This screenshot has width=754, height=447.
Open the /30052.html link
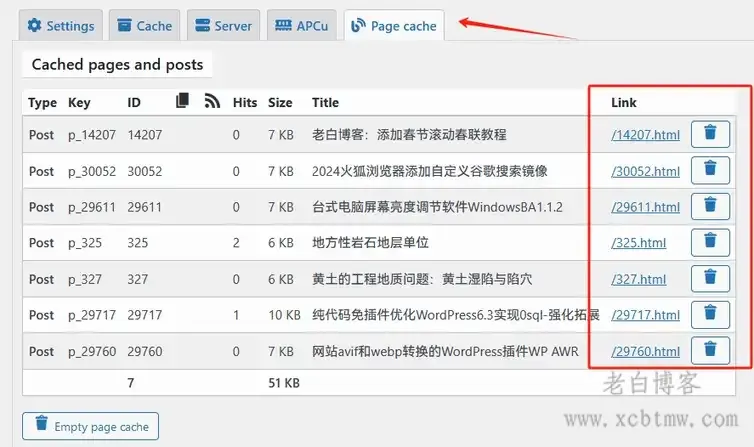[645, 171]
